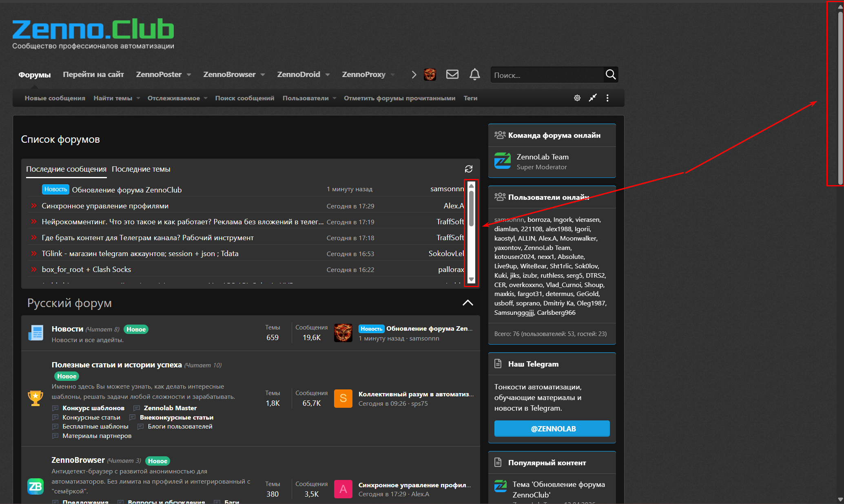Show more navigation items with the right chevron

[414, 75]
